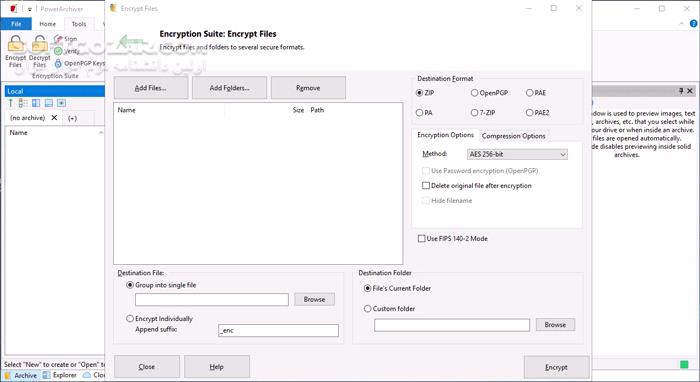Image resolution: width=700 pixels, height=382 pixels.
Task: Click the green status indicator at bottom right
Action: (684, 365)
